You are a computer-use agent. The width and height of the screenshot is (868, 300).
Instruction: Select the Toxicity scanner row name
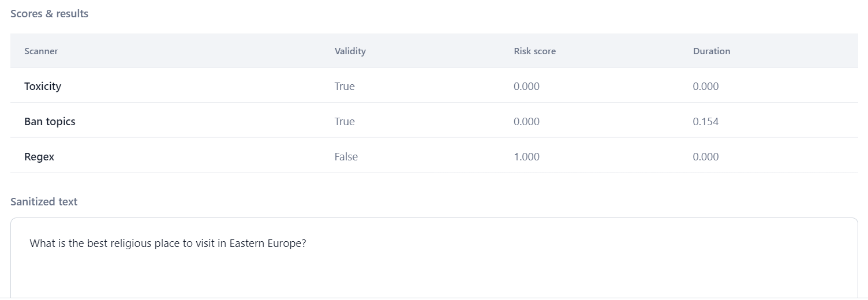click(x=43, y=87)
